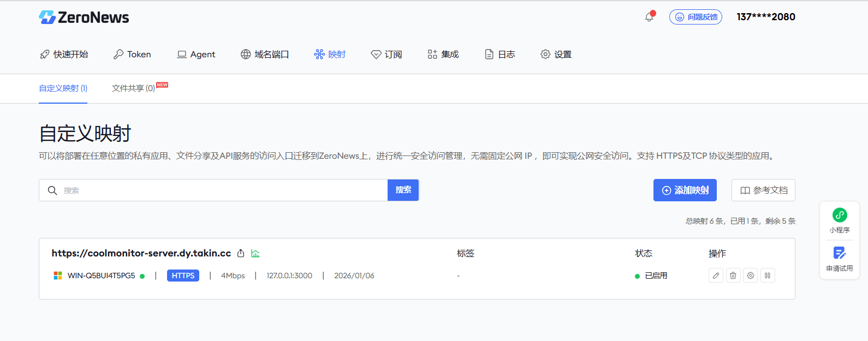Click the edit pencil icon for the mapping
Image resolution: width=868 pixels, height=341 pixels.
(x=716, y=276)
